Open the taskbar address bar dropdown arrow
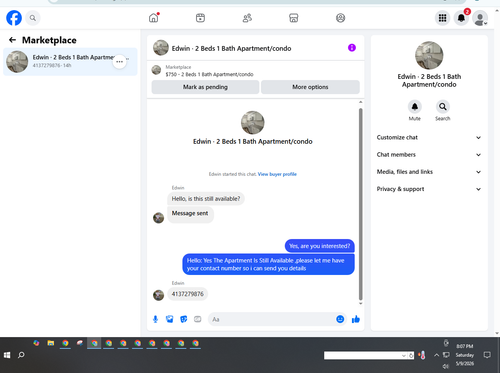This screenshot has width=500, height=373. 404,356
